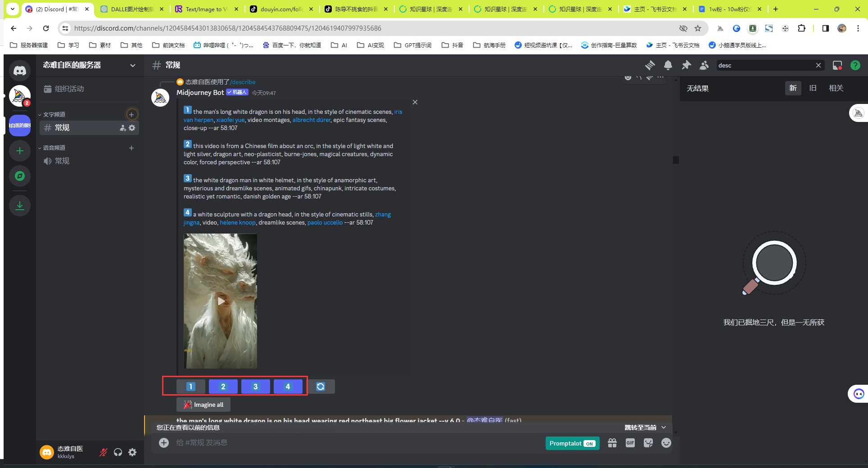
Task: Dismiss embed with X button
Action: click(415, 102)
